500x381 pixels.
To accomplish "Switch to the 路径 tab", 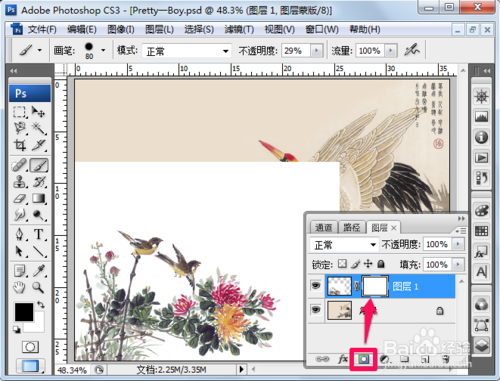I will coord(352,228).
